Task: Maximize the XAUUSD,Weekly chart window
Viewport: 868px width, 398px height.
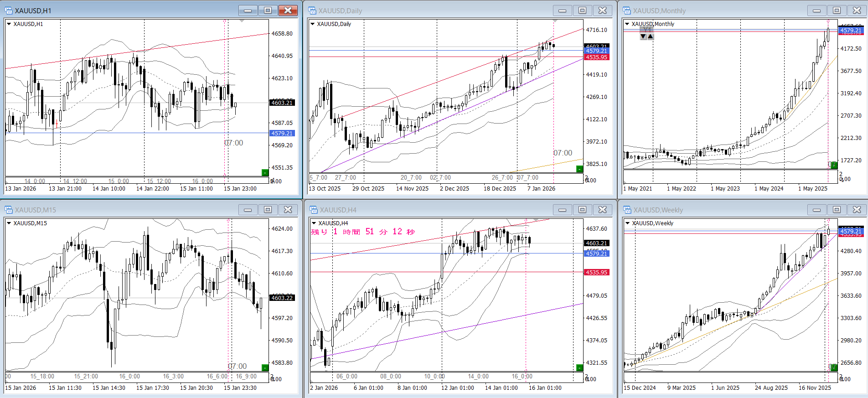Action: pyautogui.click(x=837, y=210)
